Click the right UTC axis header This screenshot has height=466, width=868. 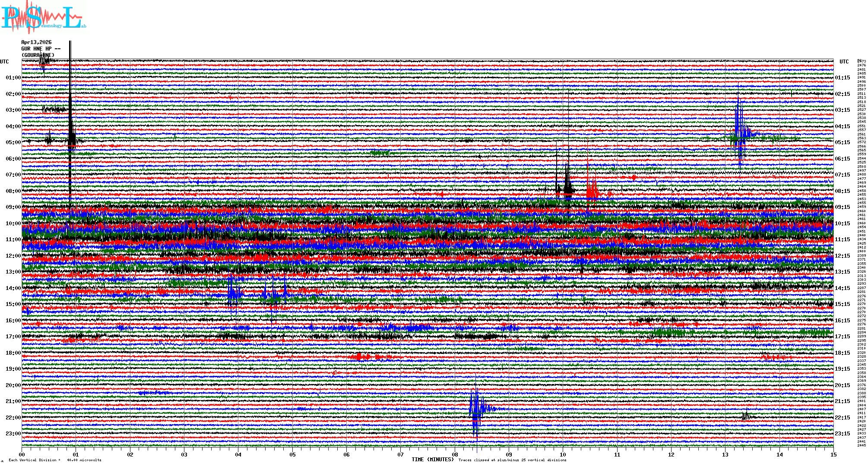point(844,62)
